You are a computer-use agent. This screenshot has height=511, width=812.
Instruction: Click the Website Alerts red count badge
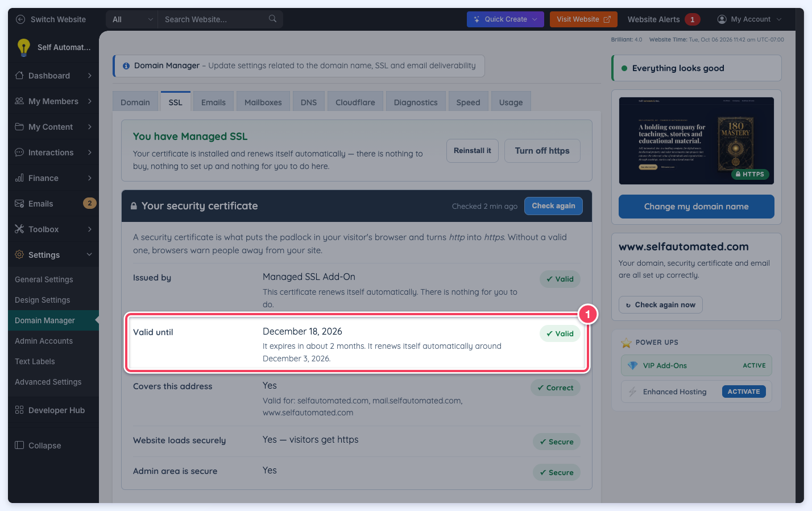[x=692, y=19]
